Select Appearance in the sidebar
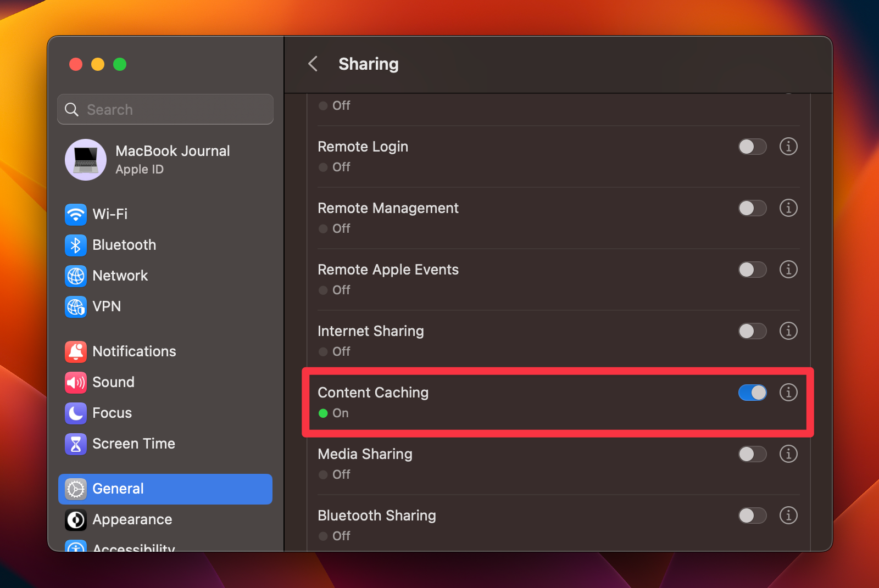 pos(132,519)
